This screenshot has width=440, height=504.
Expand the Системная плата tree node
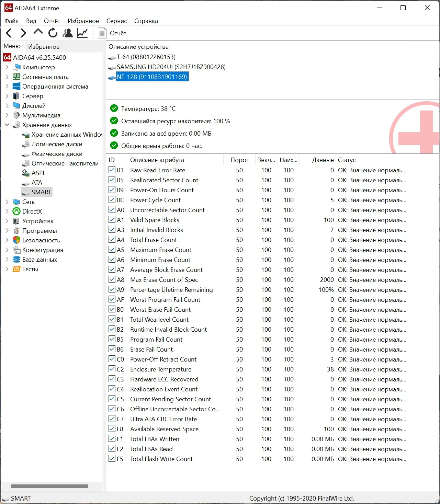(x=7, y=77)
